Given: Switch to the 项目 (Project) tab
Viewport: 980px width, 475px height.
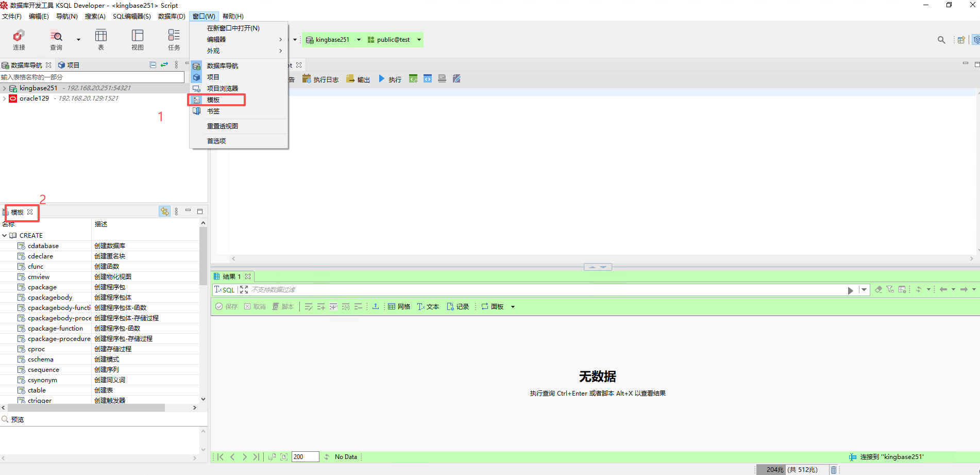Looking at the screenshot, I should (69, 65).
